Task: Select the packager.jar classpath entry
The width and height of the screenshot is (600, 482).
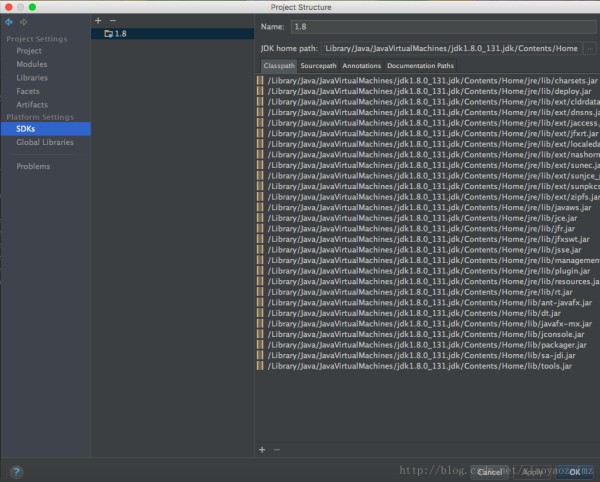Action: [427, 345]
